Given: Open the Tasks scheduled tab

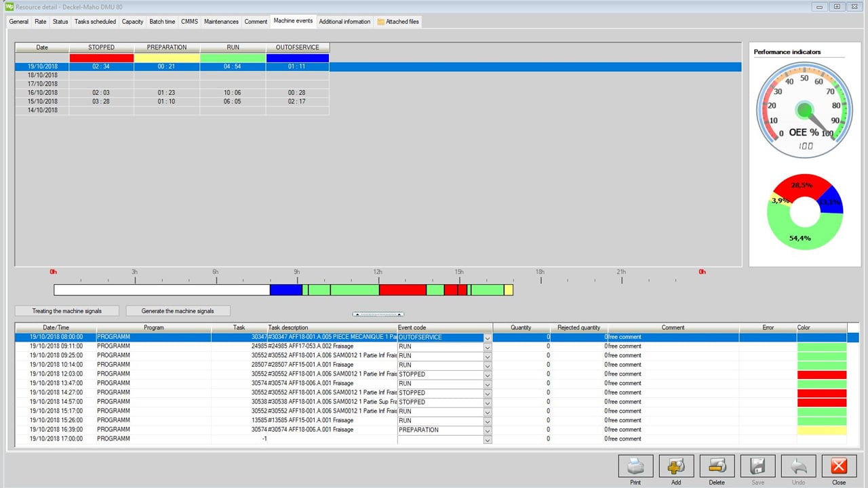Looking at the screenshot, I should tap(95, 22).
